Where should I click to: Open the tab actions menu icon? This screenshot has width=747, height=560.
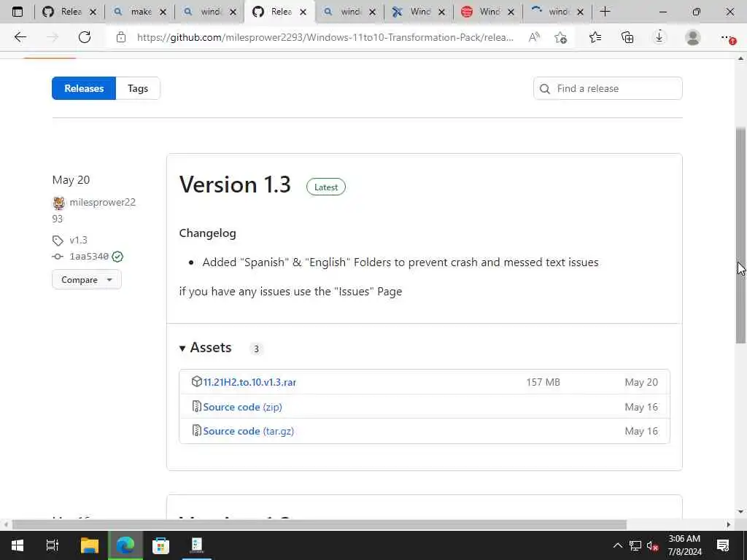click(18, 12)
